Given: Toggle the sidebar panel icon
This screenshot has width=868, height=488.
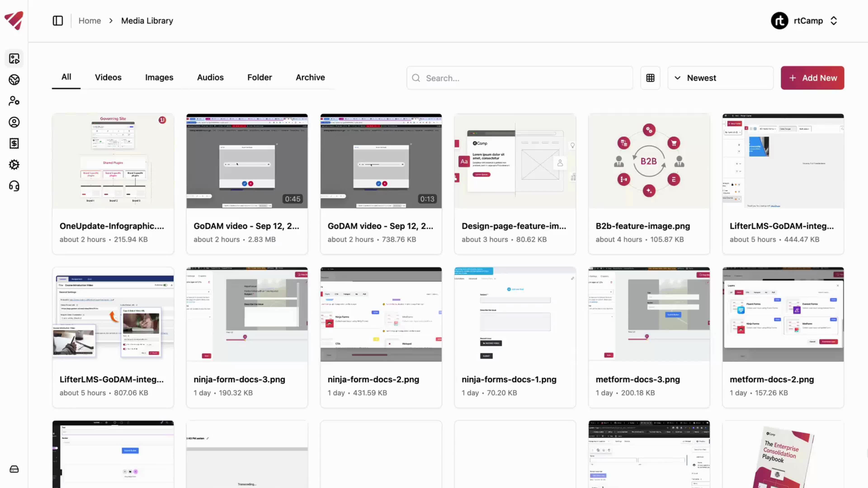Looking at the screenshot, I should click(58, 21).
